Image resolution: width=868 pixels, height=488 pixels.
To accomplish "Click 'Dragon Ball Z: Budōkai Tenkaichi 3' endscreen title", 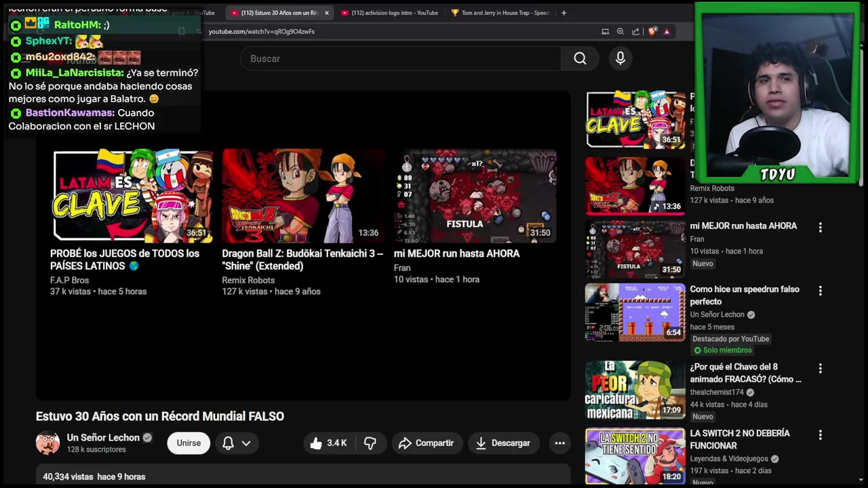I will [x=302, y=260].
